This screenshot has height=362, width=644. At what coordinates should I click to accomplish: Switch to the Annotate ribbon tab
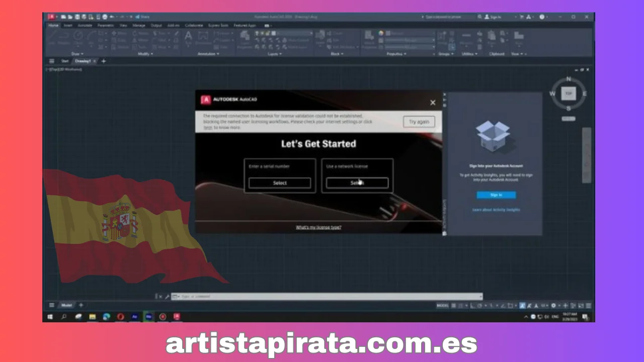[85, 25]
